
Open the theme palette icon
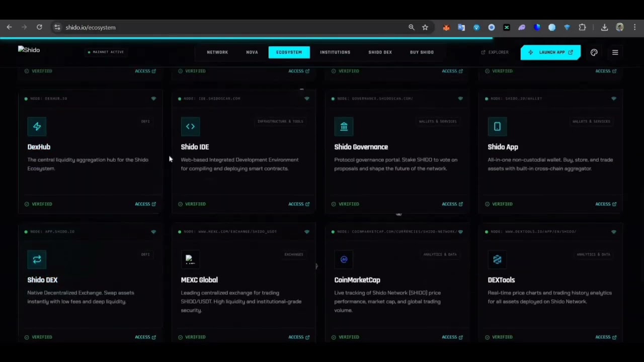point(594,52)
